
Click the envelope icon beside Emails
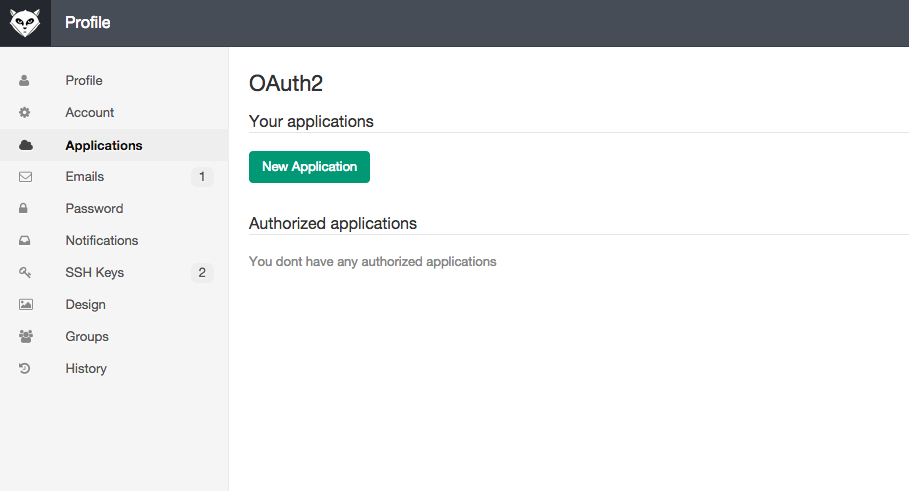(25, 177)
